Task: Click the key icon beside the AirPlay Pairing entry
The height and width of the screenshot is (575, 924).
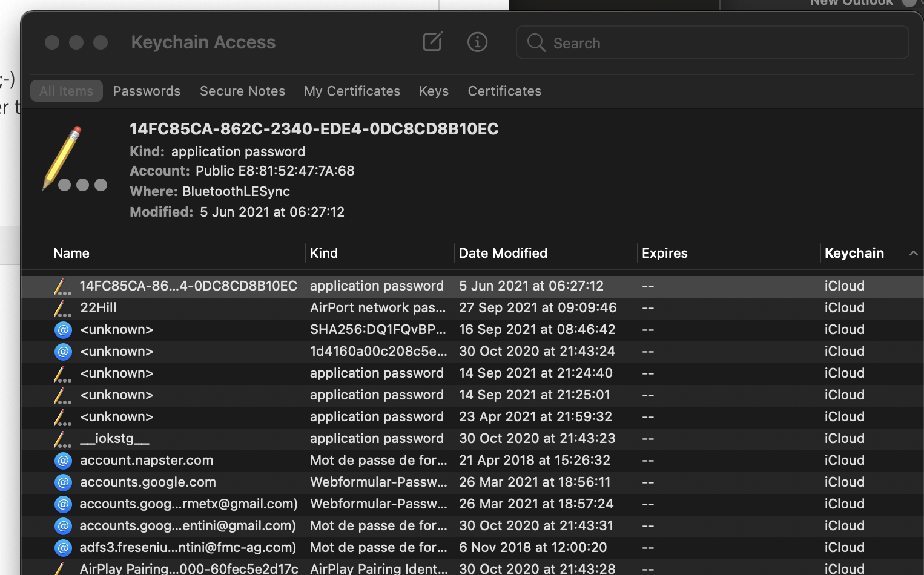Action: [x=60, y=568]
